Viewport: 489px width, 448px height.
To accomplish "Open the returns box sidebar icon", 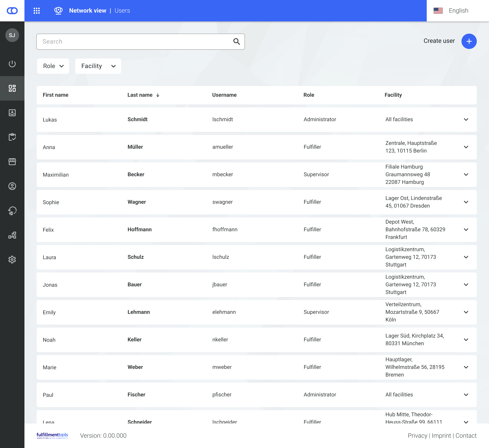I will 12,211.
